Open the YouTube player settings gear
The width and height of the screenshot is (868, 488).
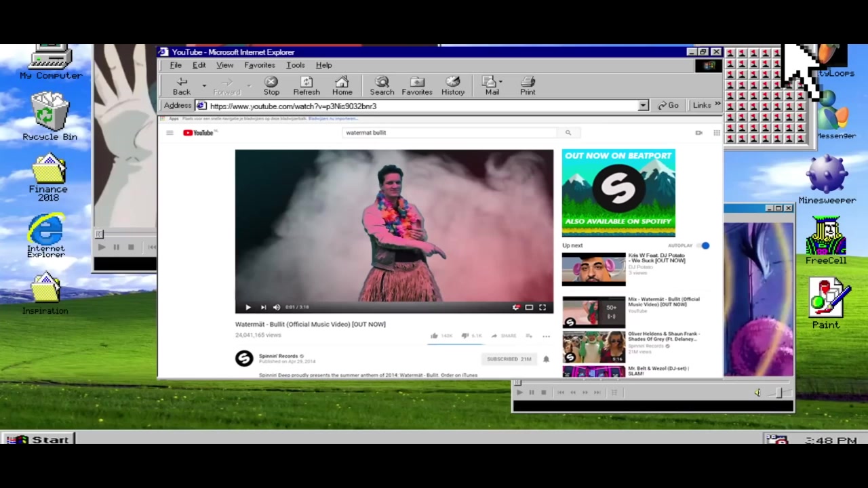click(x=516, y=308)
